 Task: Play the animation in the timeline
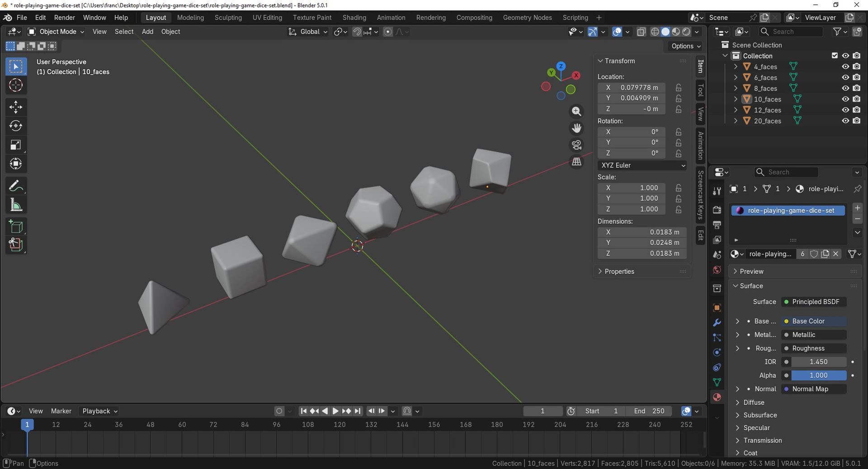tap(335, 411)
